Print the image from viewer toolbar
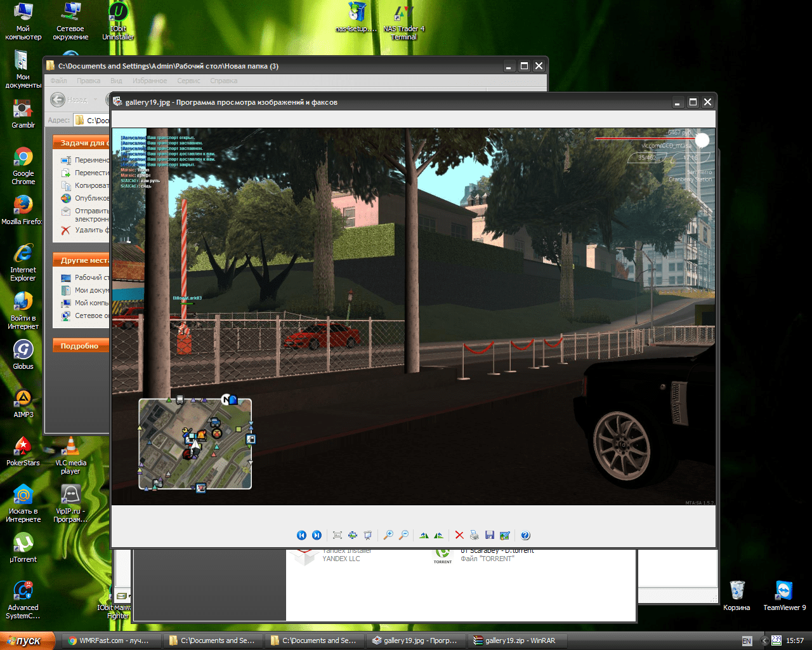This screenshot has width=812, height=650. pos(475,535)
